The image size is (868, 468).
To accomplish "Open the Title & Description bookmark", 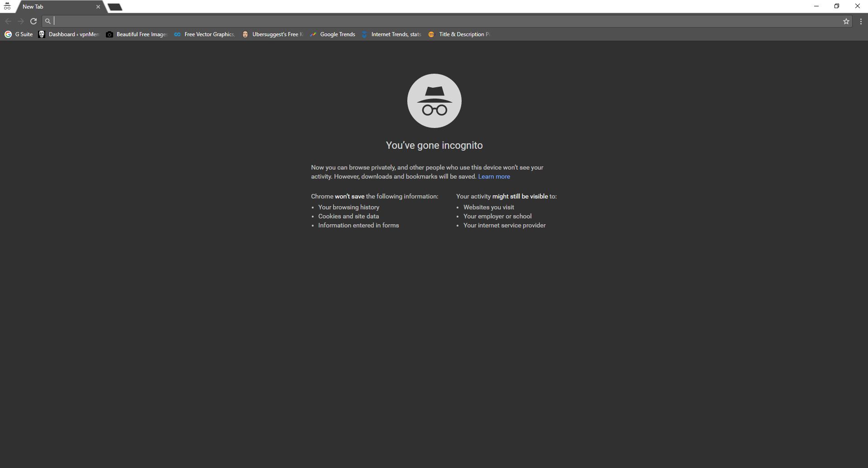I will pos(459,34).
